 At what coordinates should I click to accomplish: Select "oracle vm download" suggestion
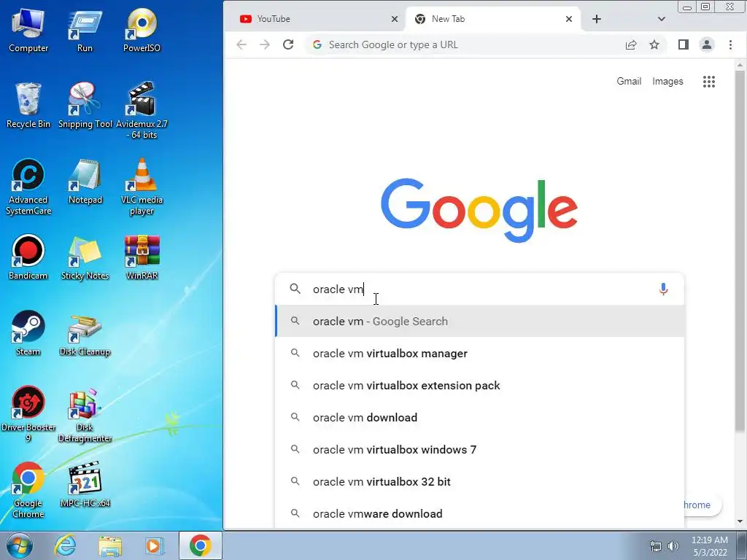tap(480, 418)
